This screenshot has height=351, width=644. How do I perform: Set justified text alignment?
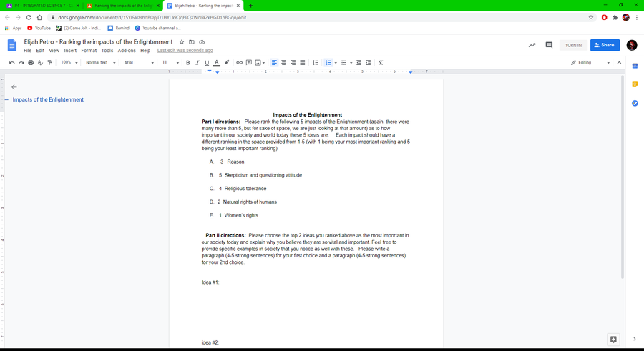tap(302, 63)
